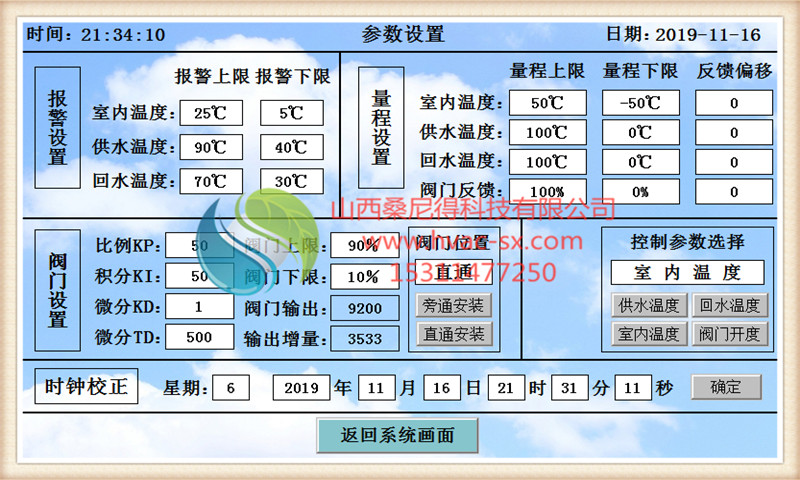Edit 阀门上限 value 90%
Screen dimensions: 800x480
pos(364,246)
